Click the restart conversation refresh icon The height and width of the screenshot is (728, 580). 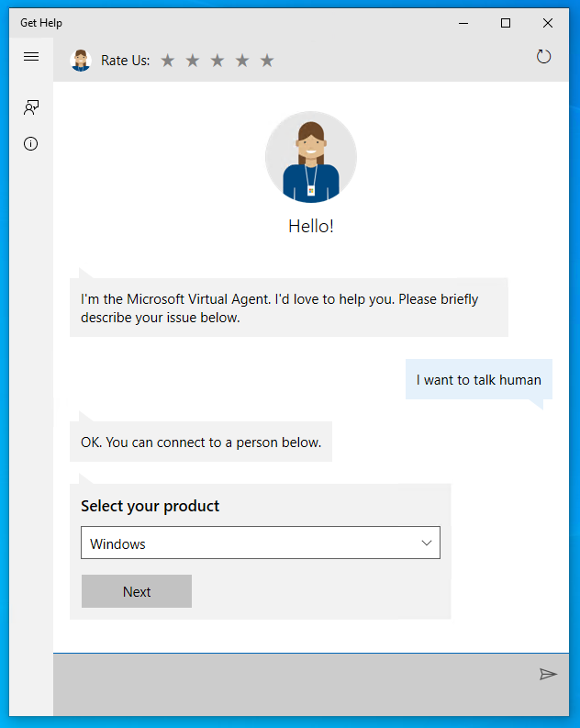(x=543, y=57)
